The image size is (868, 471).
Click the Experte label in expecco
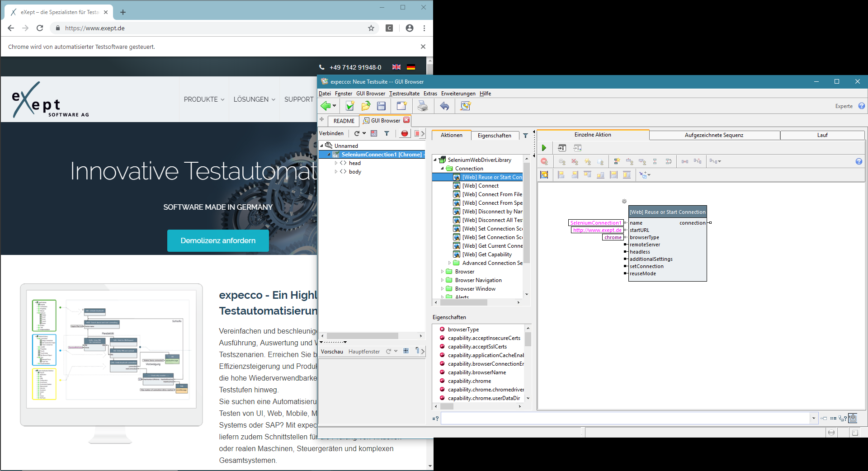click(844, 106)
